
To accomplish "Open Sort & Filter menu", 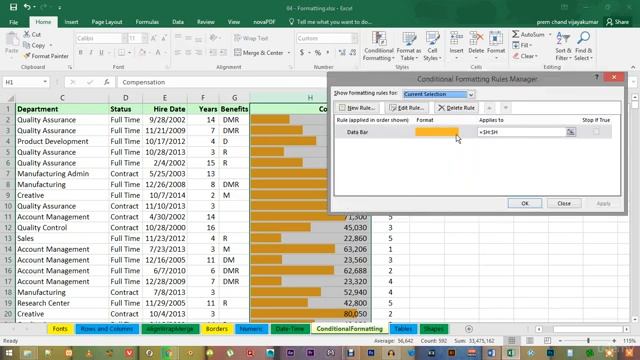I will coord(563,46).
